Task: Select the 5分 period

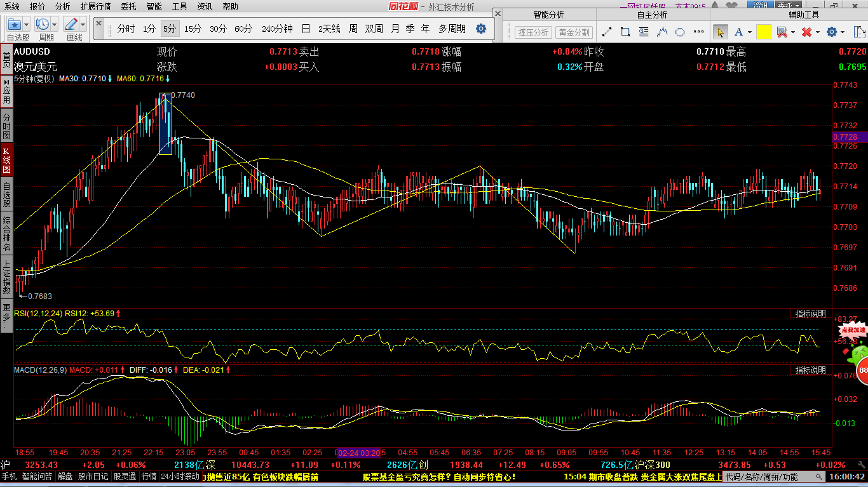Action: pyautogui.click(x=169, y=29)
